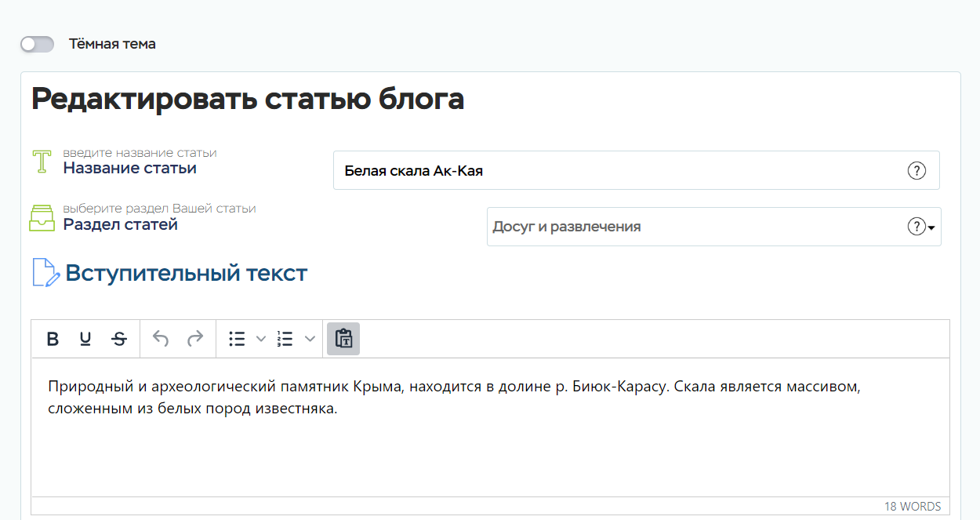Screen dimensions: 980x520
Task: Click the tray icon beside Раздел статей
Action: 42,218
